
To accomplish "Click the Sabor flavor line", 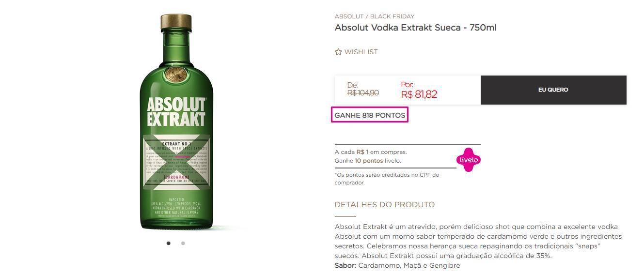I will tap(397, 266).
